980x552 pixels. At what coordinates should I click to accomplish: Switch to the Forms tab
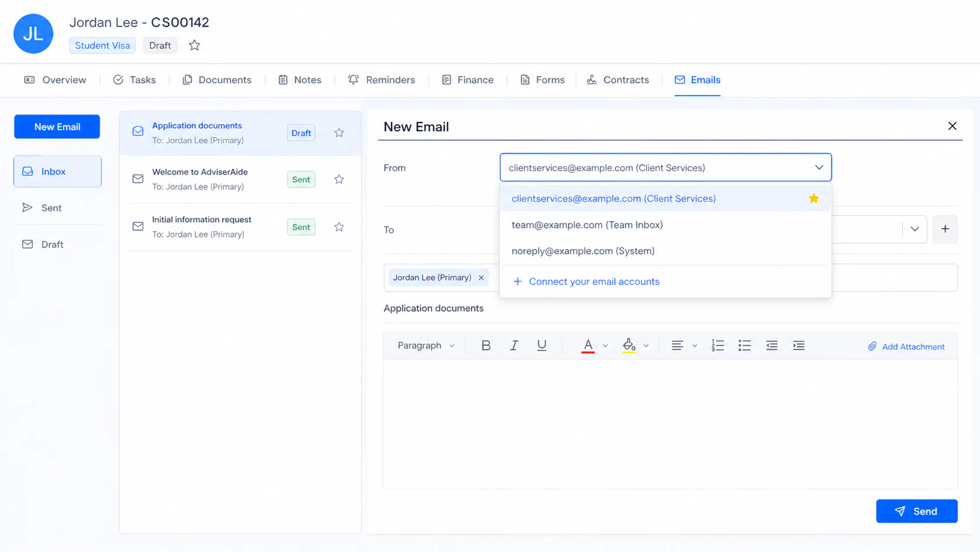(542, 80)
